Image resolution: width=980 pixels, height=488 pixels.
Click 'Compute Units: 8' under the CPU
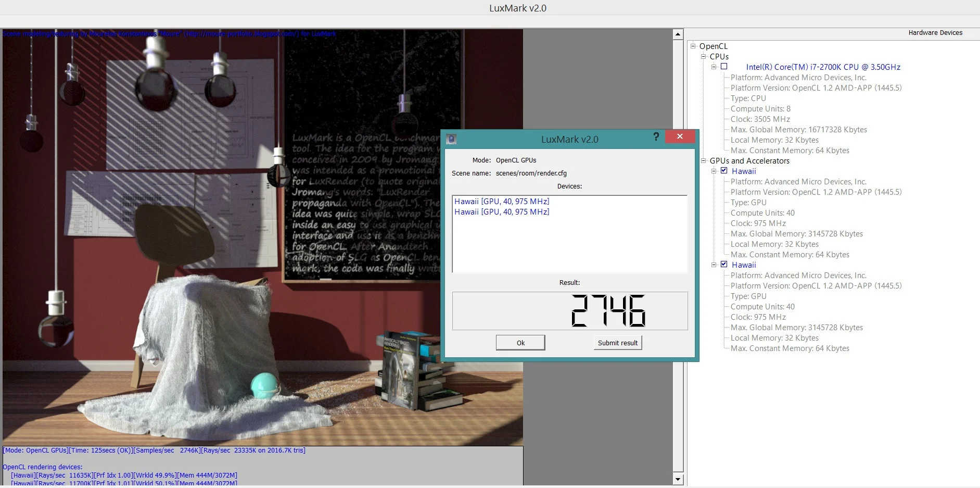click(760, 109)
